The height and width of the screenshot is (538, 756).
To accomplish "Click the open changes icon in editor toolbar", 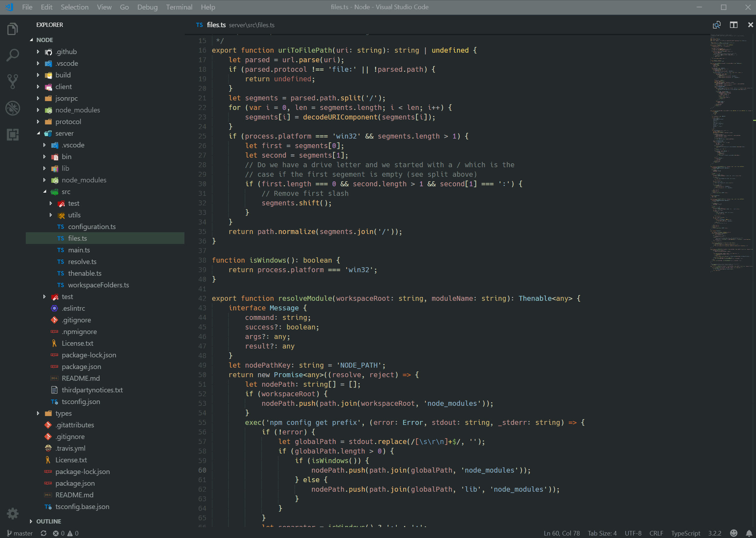I will pyautogui.click(x=716, y=25).
